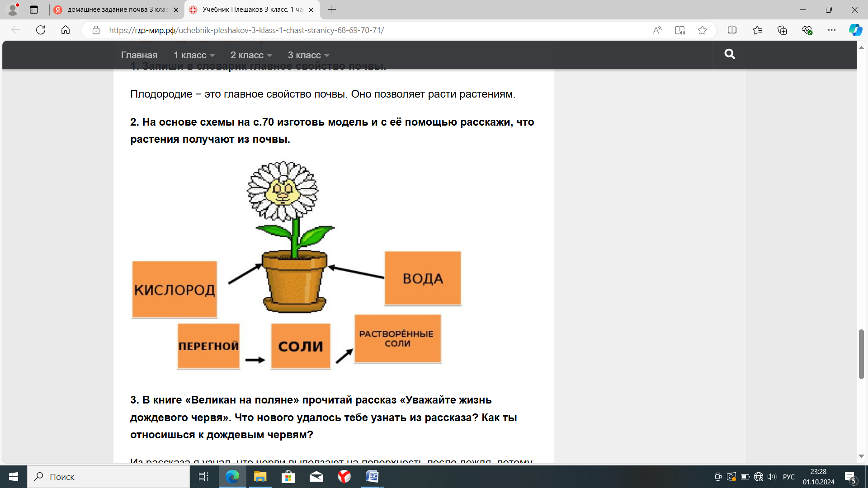Expand the '1 класс' dropdown menu
This screenshot has height=488, width=868.
[x=194, y=55]
